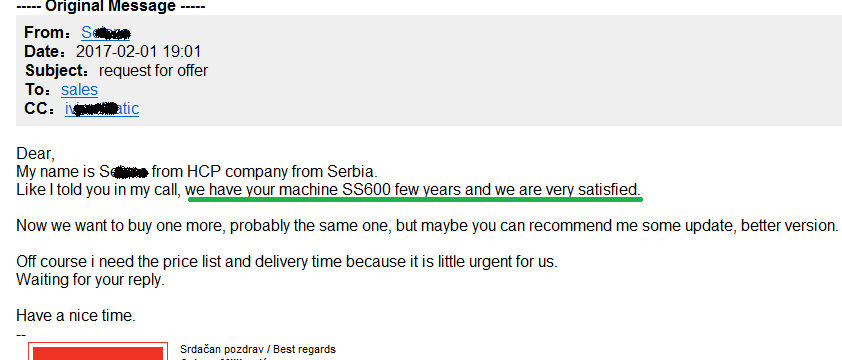Image resolution: width=842 pixels, height=360 pixels.
Task: Click the 'Have a nice time.' closing line
Action: (x=76, y=316)
